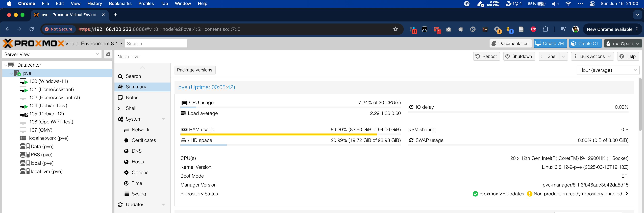Click the Create VM button
Screen dimensions: 644x213
[x=550, y=43]
